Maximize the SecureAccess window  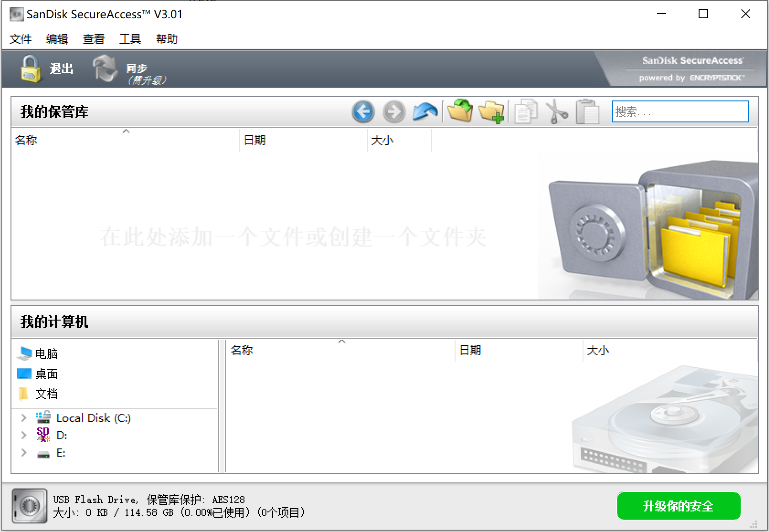[703, 14]
